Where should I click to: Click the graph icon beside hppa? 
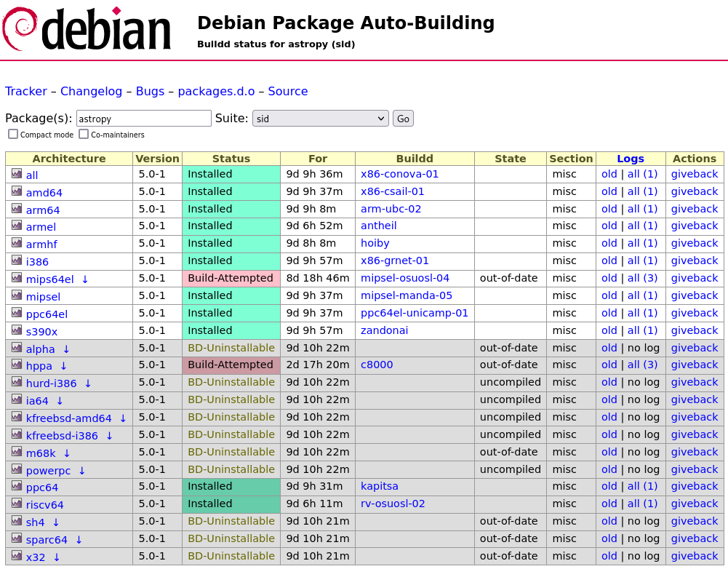[x=17, y=365]
